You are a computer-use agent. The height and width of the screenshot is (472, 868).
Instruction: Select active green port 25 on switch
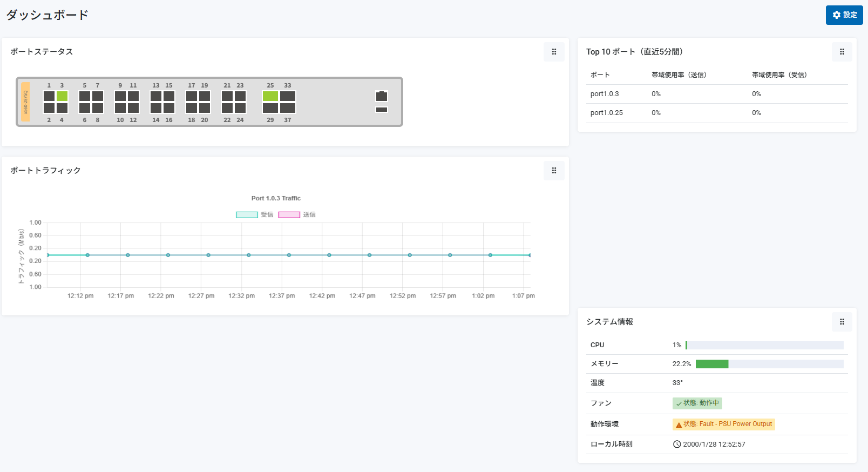point(270,96)
